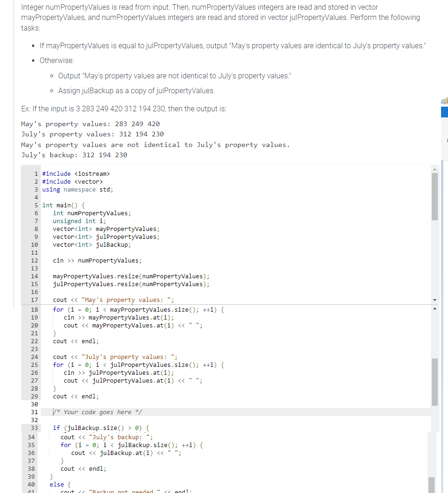Viewport: 448px width, 493px height.
Task: Click line number 31 in the editor gutter
Action: (x=34, y=411)
